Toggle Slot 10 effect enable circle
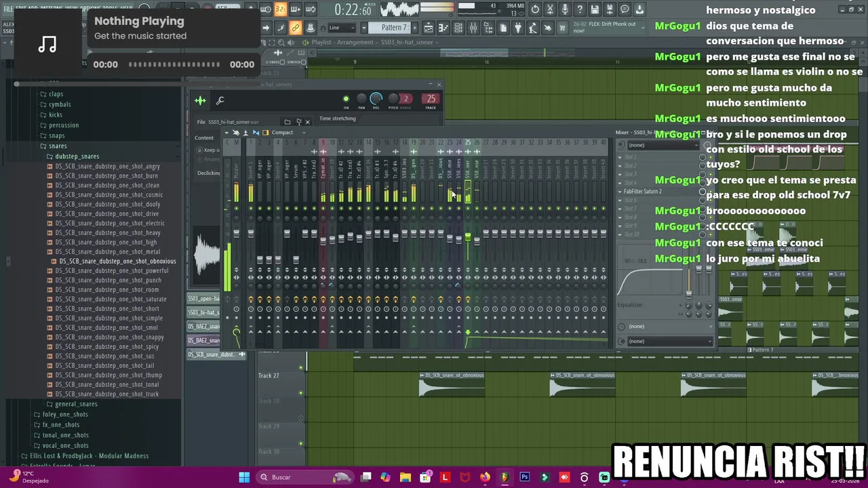 (x=703, y=235)
